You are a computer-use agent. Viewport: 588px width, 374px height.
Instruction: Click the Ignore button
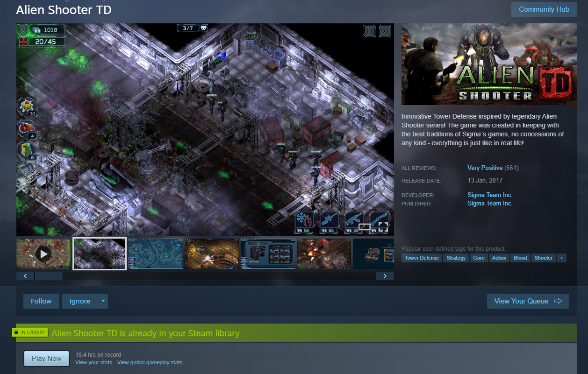[x=79, y=301]
